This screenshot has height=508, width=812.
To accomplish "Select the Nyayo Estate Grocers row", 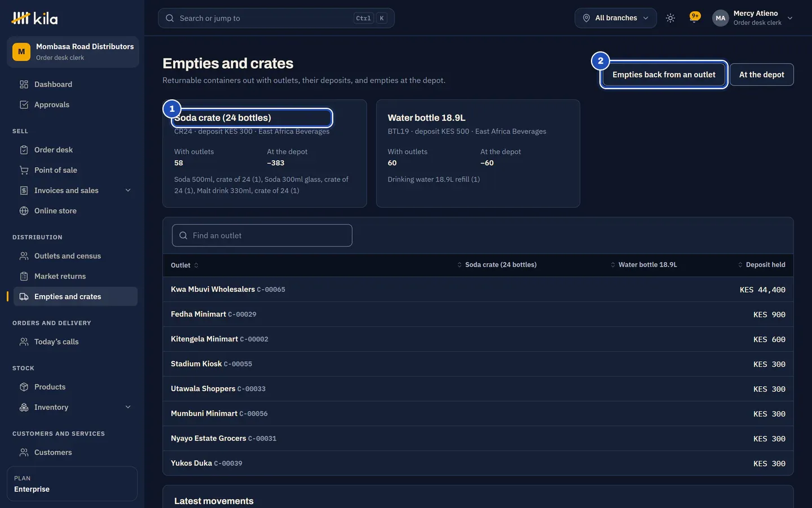I will pos(478,439).
